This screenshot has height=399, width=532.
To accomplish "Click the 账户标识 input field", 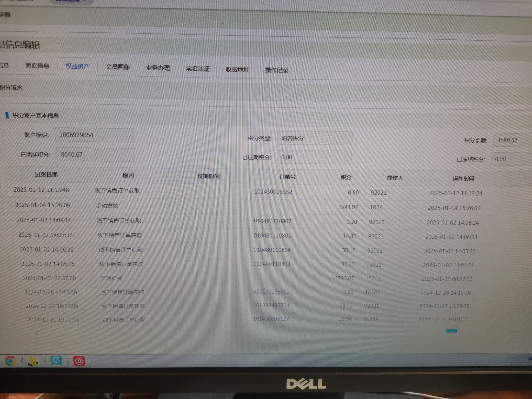I will click(x=94, y=135).
